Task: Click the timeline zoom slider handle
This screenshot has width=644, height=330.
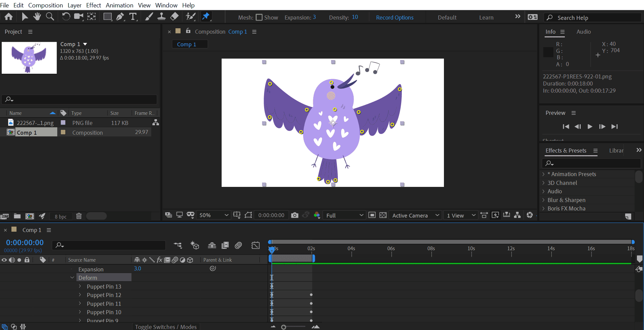Action: [284, 327]
